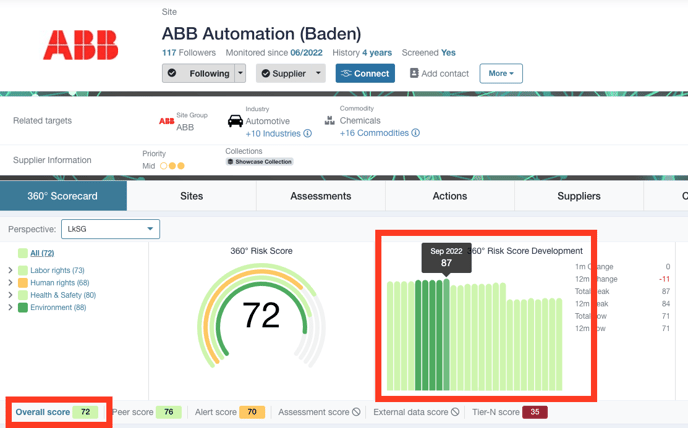
Task: Click the 117 Followers text
Action: pyautogui.click(x=189, y=53)
